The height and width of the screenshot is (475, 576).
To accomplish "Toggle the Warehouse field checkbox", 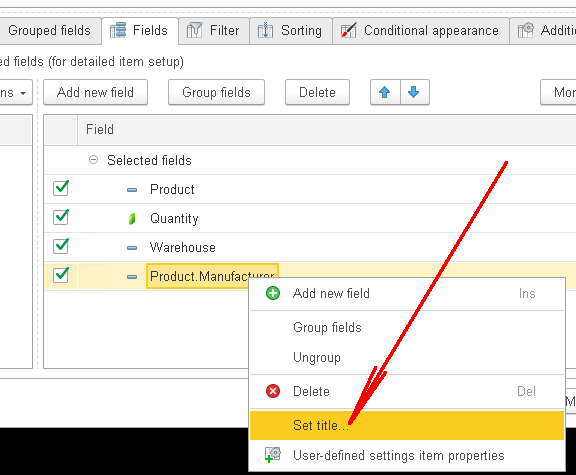I will 61,246.
